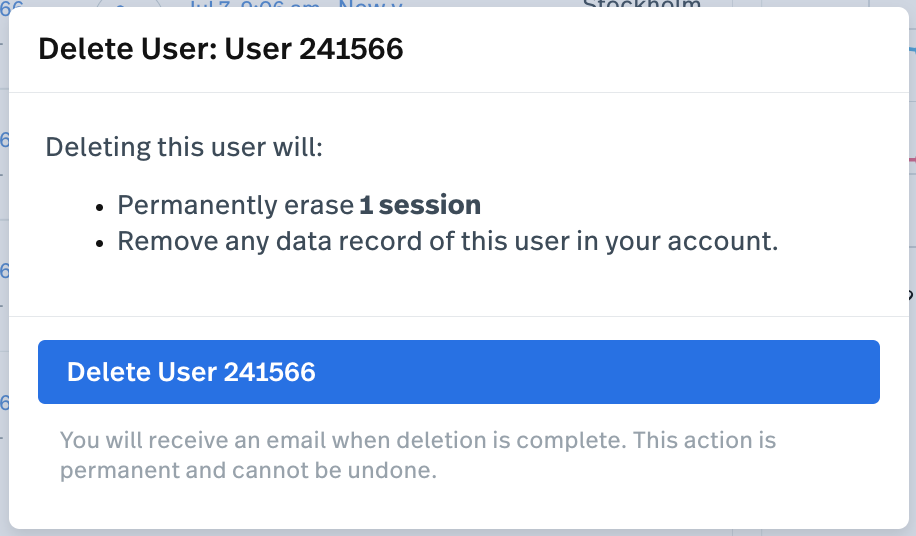
Task: Click the "Permanently erase" bullet text
Action: [x=236, y=205]
